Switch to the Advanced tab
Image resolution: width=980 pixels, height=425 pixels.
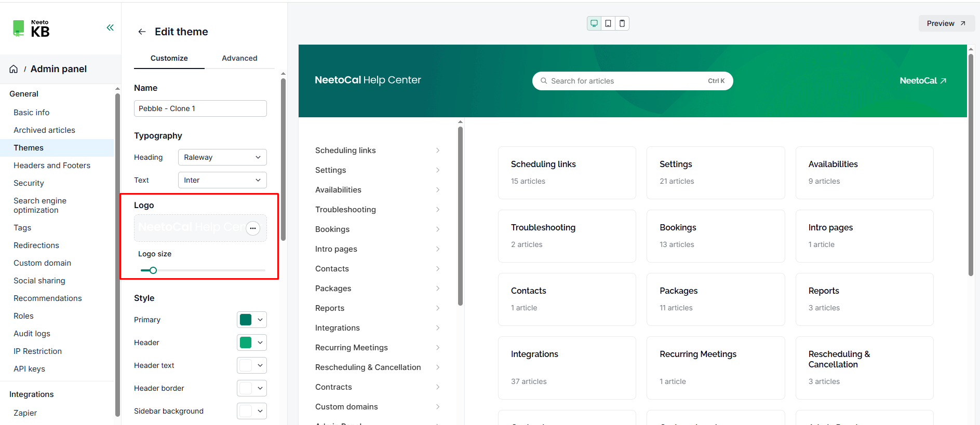click(x=239, y=58)
